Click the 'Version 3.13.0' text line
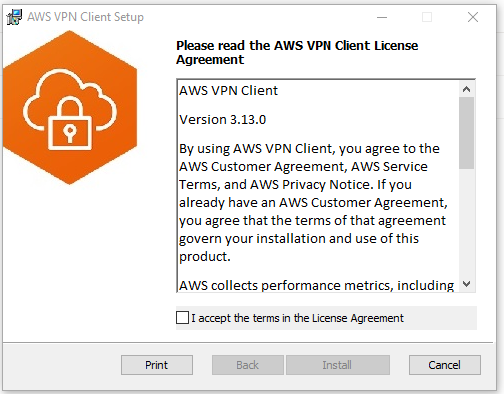This screenshot has width=504, height=394. [223, 120]
